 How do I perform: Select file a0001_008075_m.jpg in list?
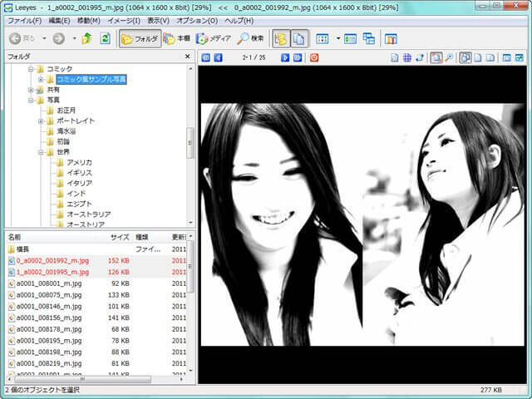pos(49,294)
